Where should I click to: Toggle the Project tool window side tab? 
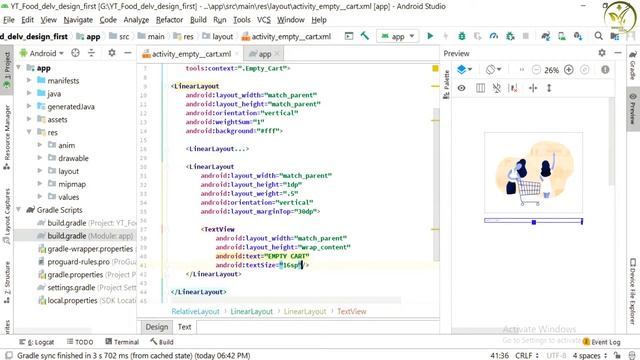click(x=7, y=71)
